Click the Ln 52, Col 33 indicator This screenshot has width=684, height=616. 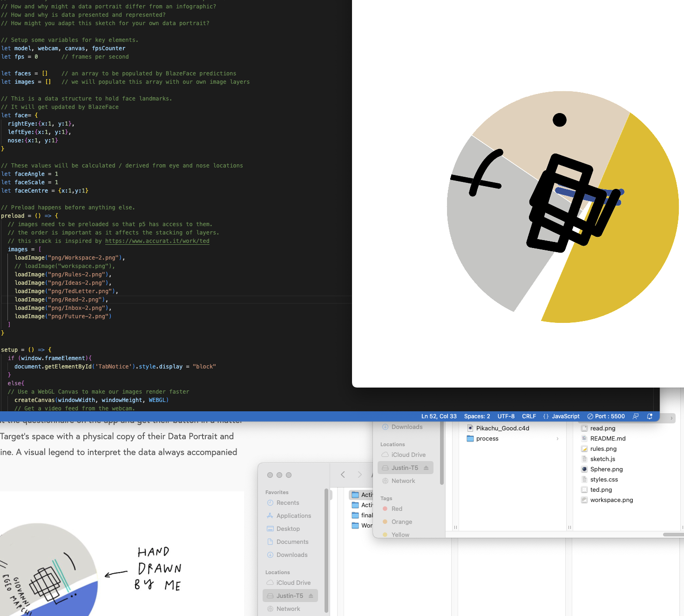439,416
